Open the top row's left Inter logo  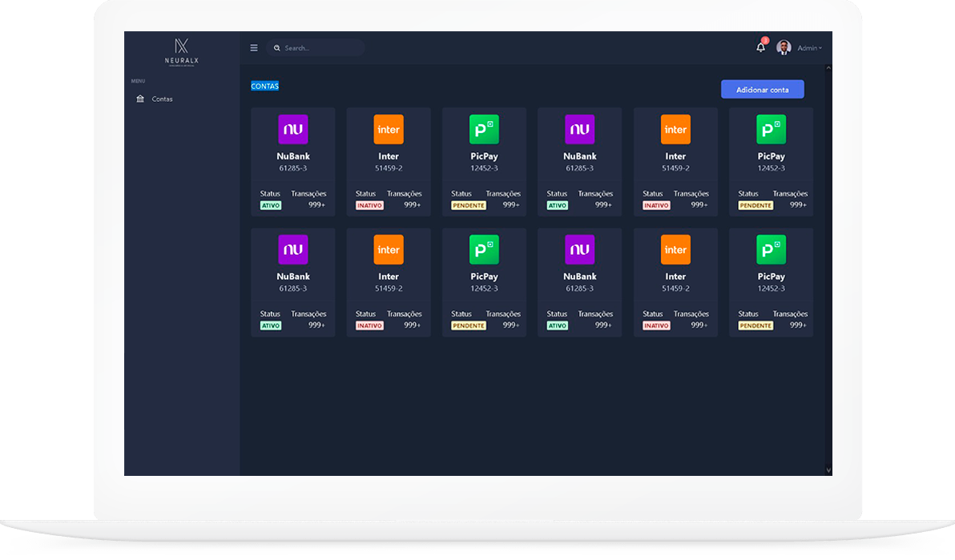389,129
